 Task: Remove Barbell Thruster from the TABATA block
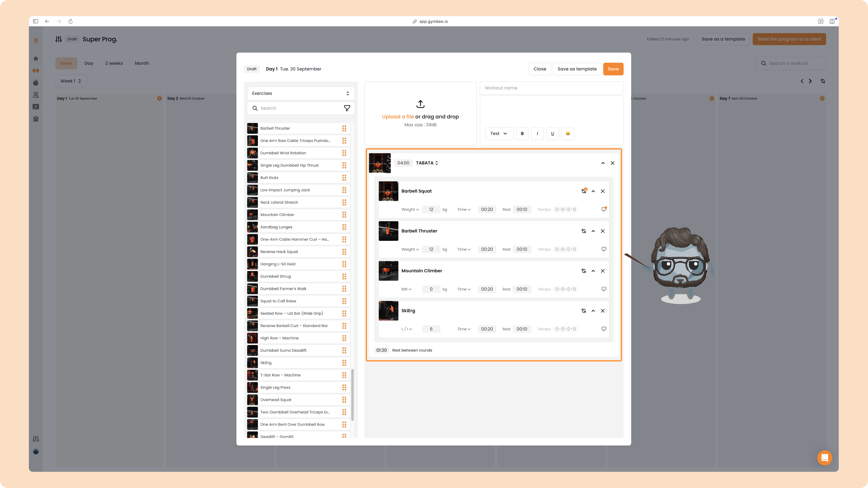pos(603,231)
